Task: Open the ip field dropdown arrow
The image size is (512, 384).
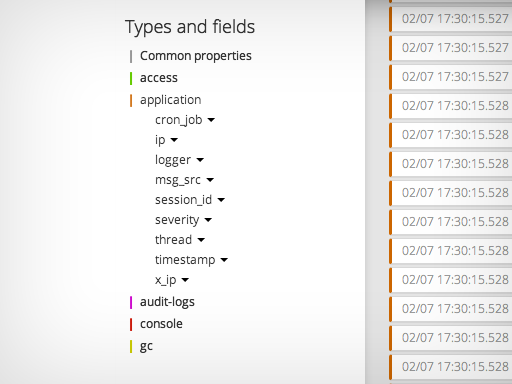Action: [174, 140]
